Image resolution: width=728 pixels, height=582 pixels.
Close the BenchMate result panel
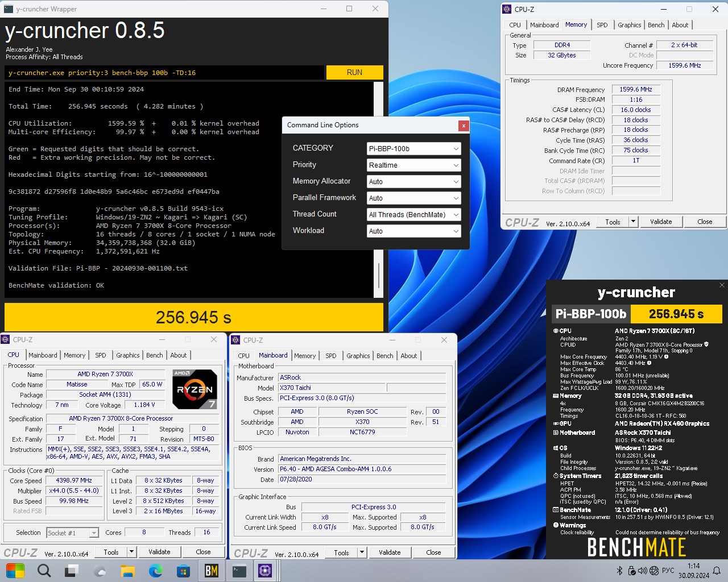point(722,285)
